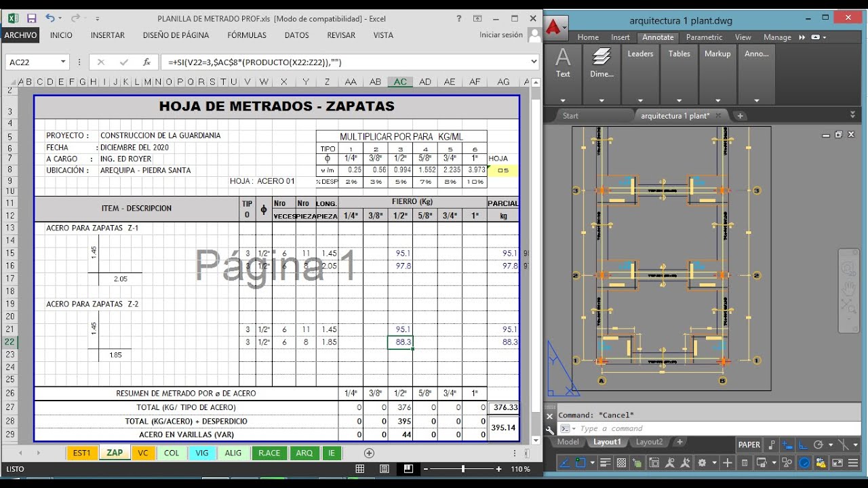This screenshot has width=868, height=488.
Task: Customize Quick Access Toolbar dropdown
Action: (98, 19)
